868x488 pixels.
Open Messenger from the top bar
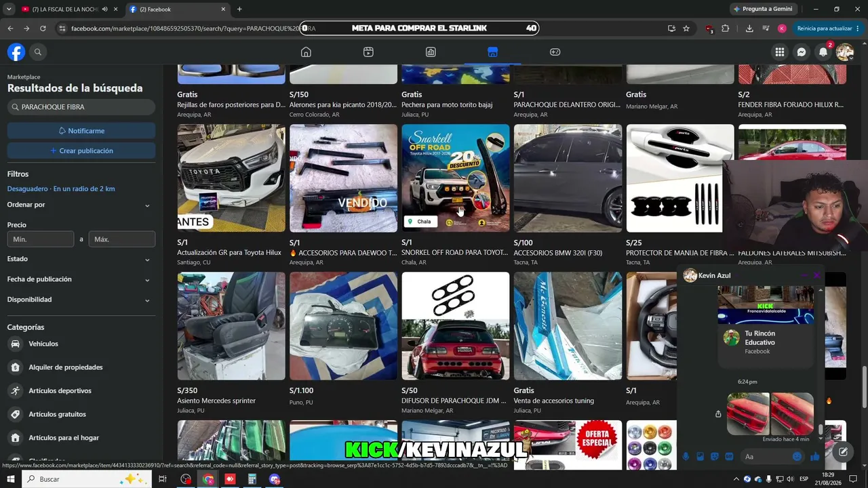click(802, 52)
